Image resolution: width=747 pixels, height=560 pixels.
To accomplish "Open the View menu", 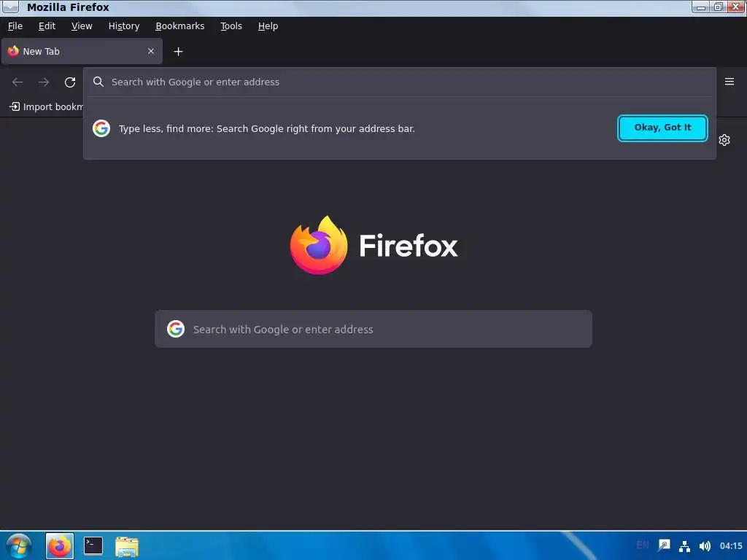I will [x=82, y=26].
